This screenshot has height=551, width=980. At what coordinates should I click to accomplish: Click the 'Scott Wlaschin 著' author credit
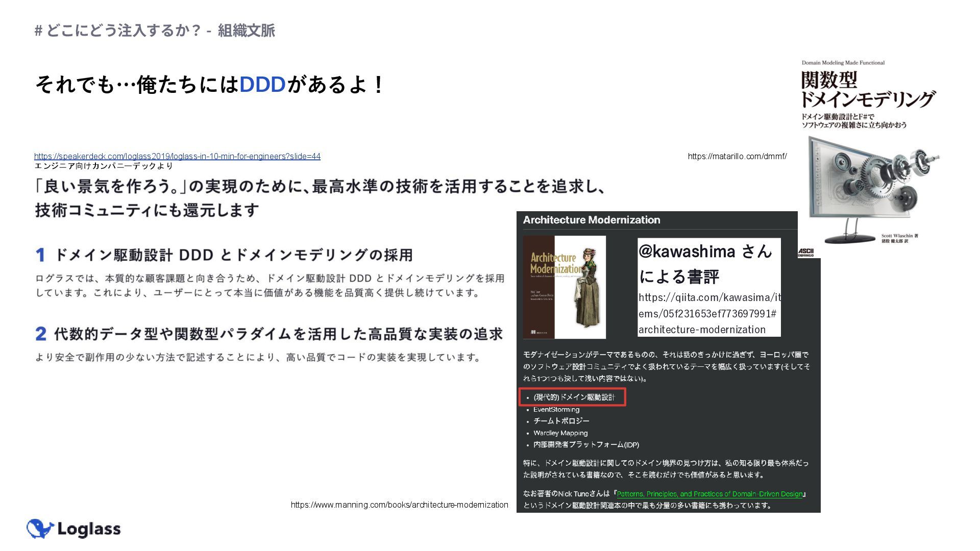point(899,236)
